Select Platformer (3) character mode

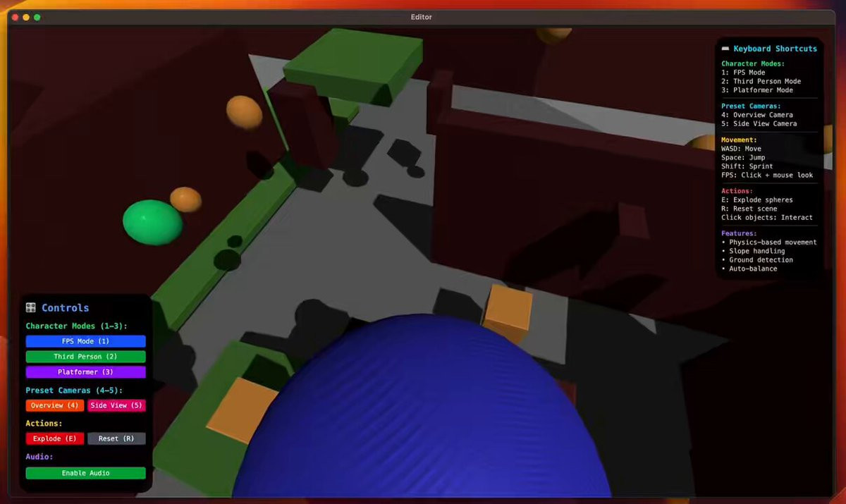(x=85, y=372)
